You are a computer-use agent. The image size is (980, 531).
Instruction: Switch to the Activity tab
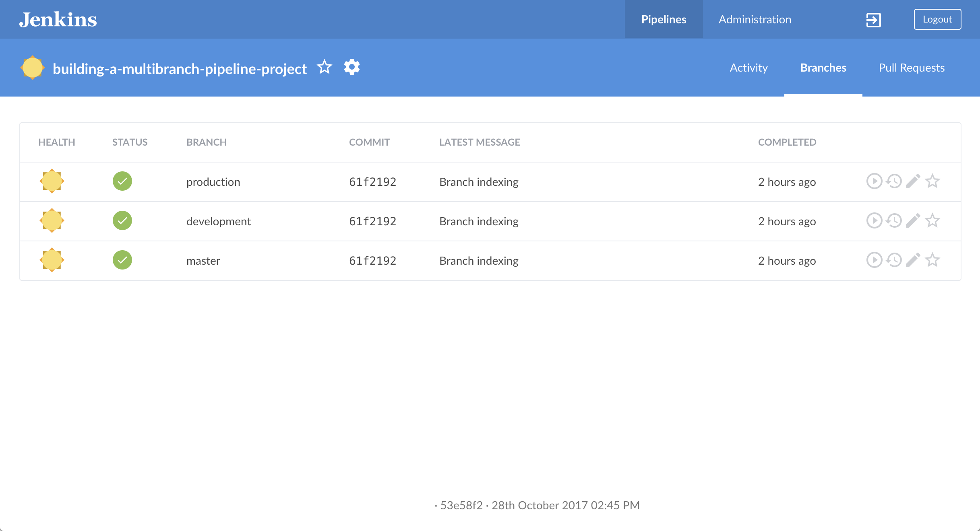(748, 68)
